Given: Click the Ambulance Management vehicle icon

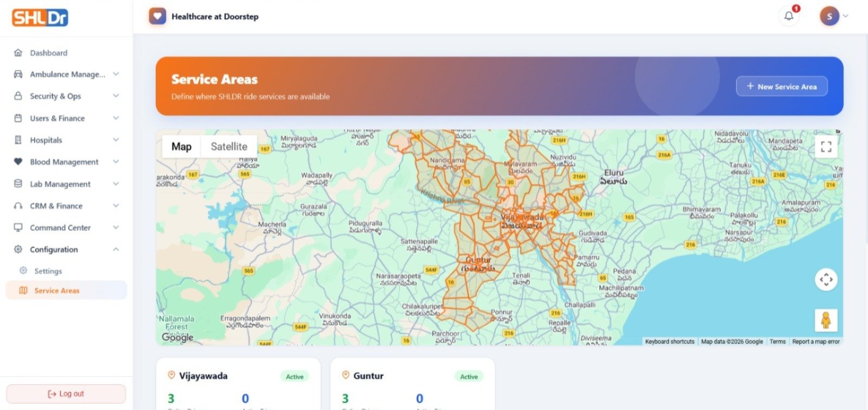Looking at the screenshot, I should pos(18,74).
